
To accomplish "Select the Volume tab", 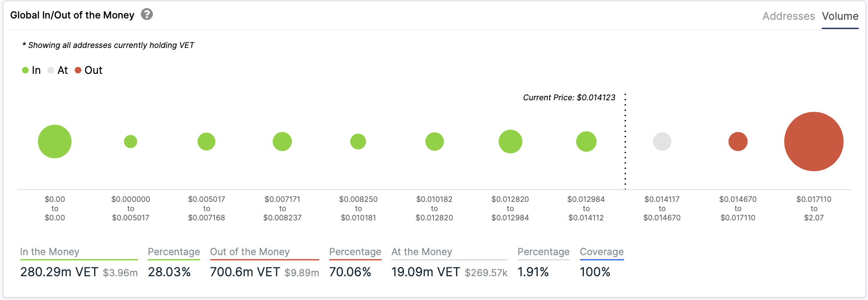I will (840, 16).
